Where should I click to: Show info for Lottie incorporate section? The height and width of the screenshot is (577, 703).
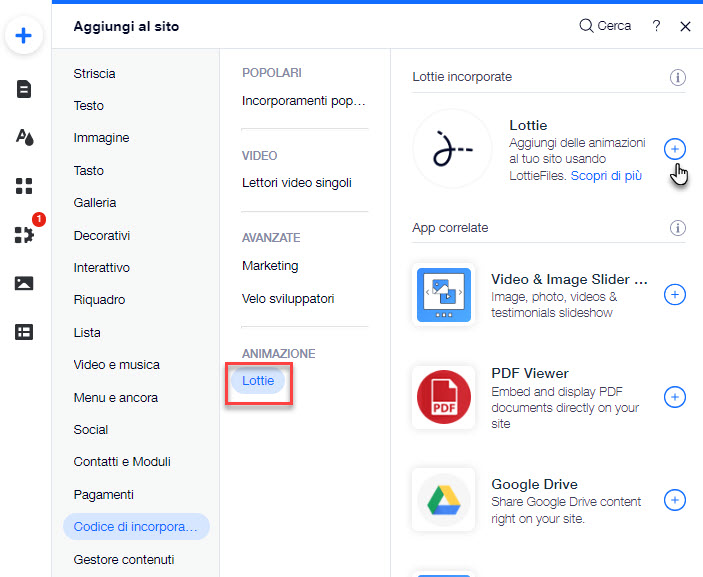pyautogui.click(x=677, y=77)
